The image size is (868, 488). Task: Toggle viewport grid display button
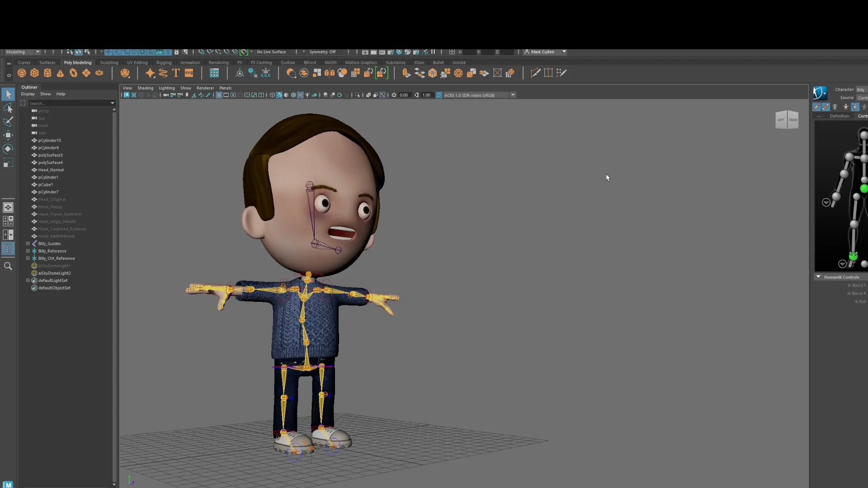[x=219, y=95]
